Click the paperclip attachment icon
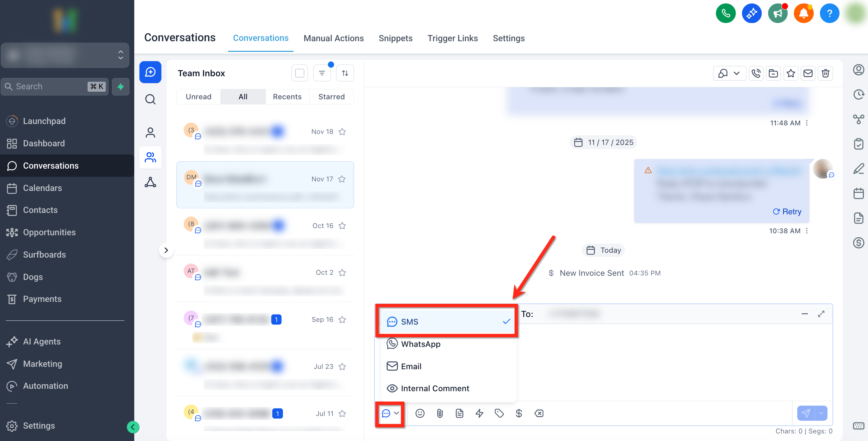The height and width of the screenshot is (441, 868). 440,413
